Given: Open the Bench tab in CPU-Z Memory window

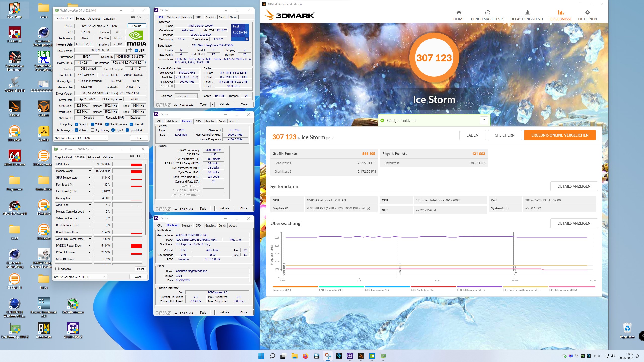Looking at the screenshot, I should (222, 121).
